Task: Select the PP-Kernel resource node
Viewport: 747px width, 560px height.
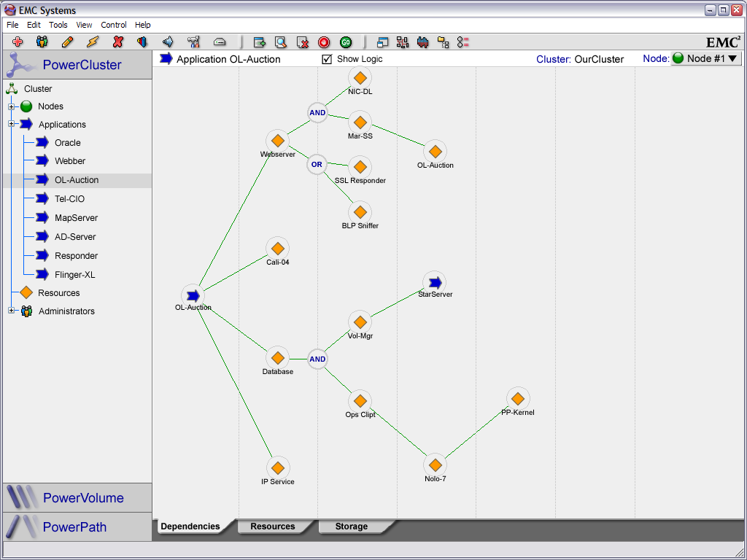Action: coord(518,399)
